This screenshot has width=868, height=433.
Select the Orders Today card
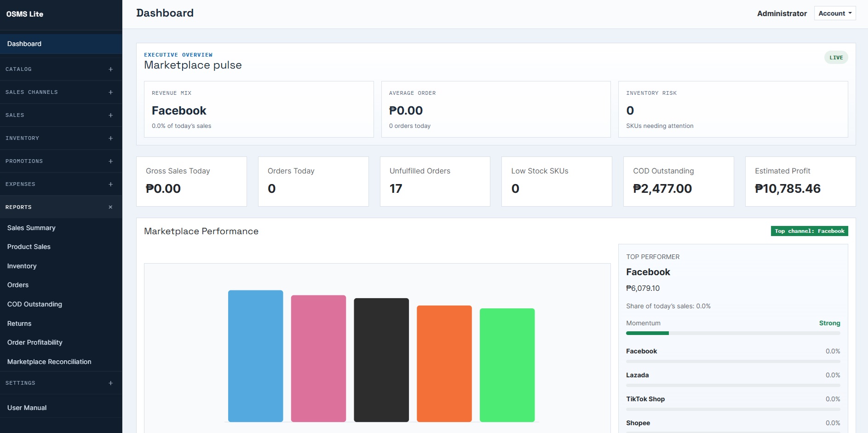point(313,181)
